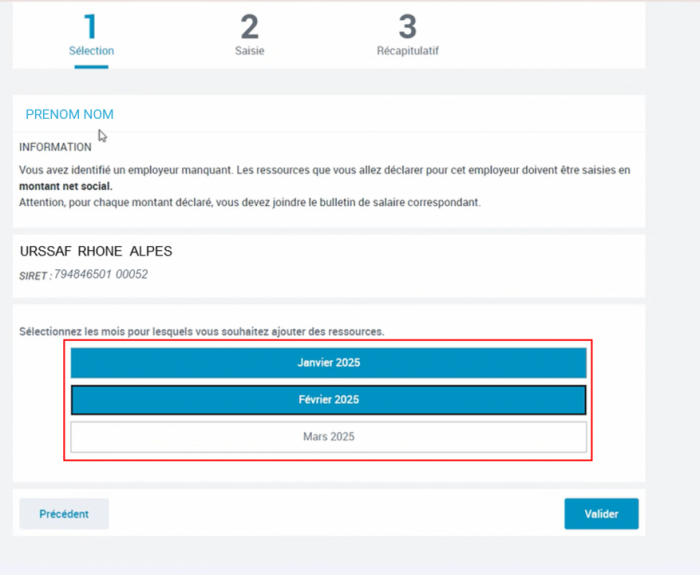The height and width of the screenshot is (575, 700).
Task: Click the large step number 2
Action: coord(249,27)
